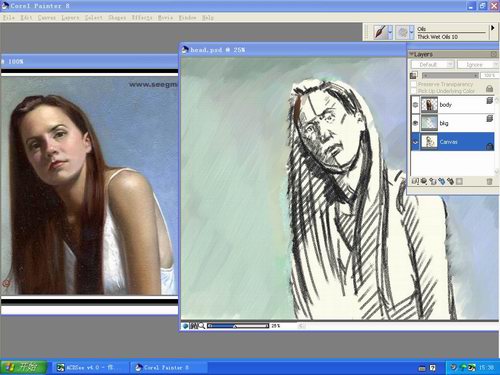This screenshot has height=375, width=500.
Task: Click the blue globe icon below canvas
Action: coord(185,326)
